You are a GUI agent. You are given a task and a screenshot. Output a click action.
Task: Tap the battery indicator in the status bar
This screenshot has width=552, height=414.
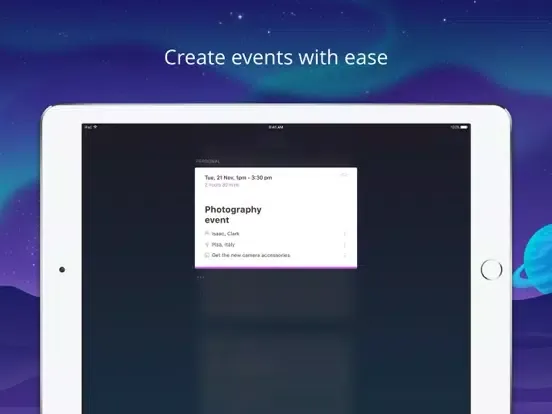click(464, 127)
